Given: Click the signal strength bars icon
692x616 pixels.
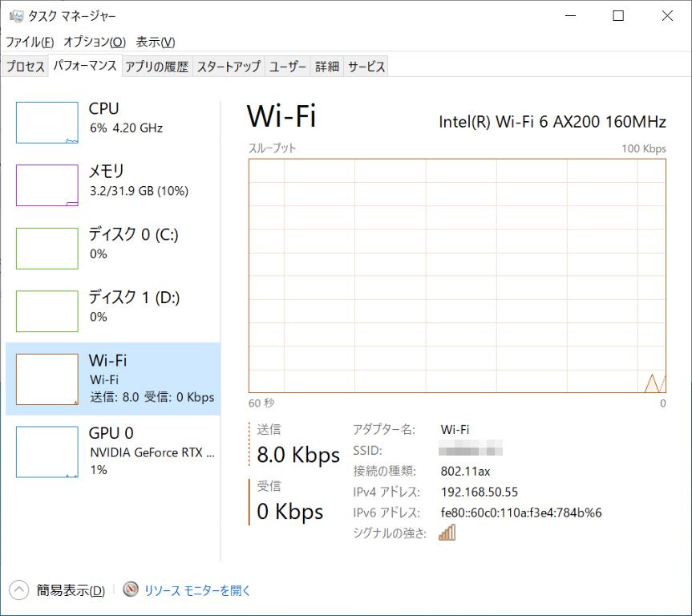Looking at the screenshot, I should (447, 533).
